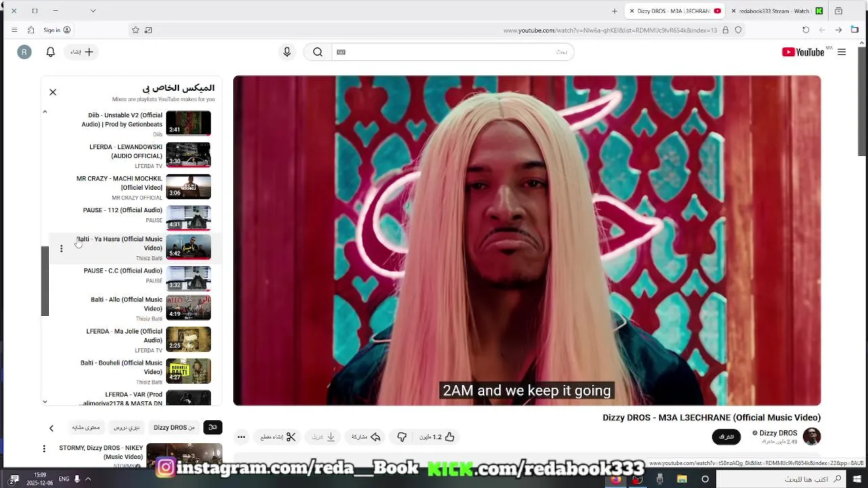Click the Windows taskbar search box
Image resolution: width=868 pixels, height=488 pixels.
tap(781, 479)
